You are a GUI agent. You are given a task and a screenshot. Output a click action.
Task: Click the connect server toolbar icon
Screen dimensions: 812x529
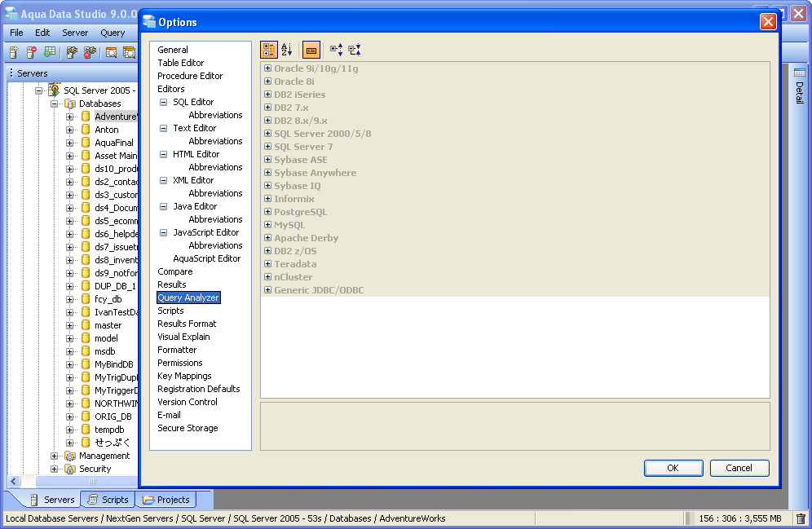click(x=72, y=52)
